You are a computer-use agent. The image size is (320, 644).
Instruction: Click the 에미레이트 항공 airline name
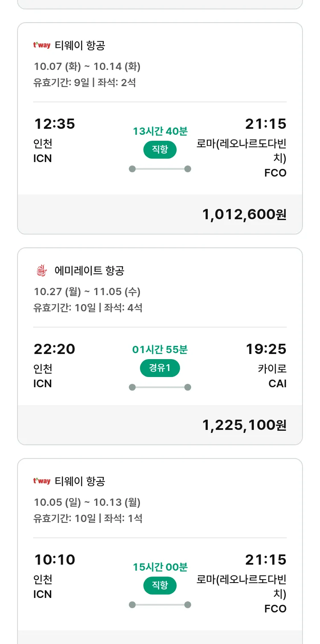(x=90, y=270)
